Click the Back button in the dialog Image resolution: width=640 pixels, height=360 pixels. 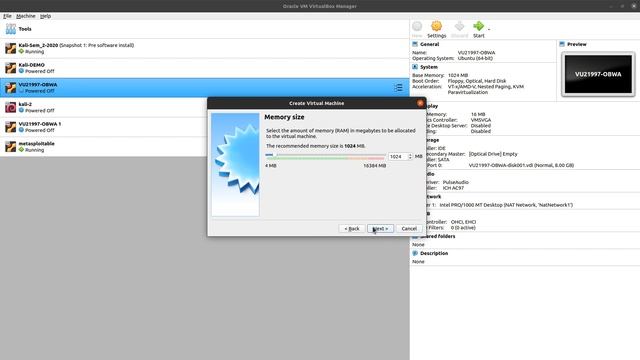tap(352, 229)
